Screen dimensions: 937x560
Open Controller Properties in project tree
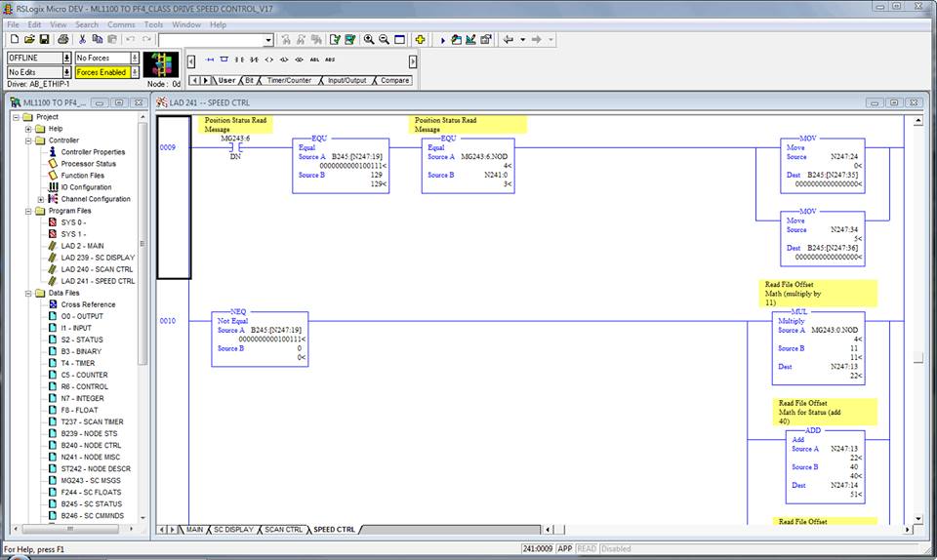coord(93,152)
